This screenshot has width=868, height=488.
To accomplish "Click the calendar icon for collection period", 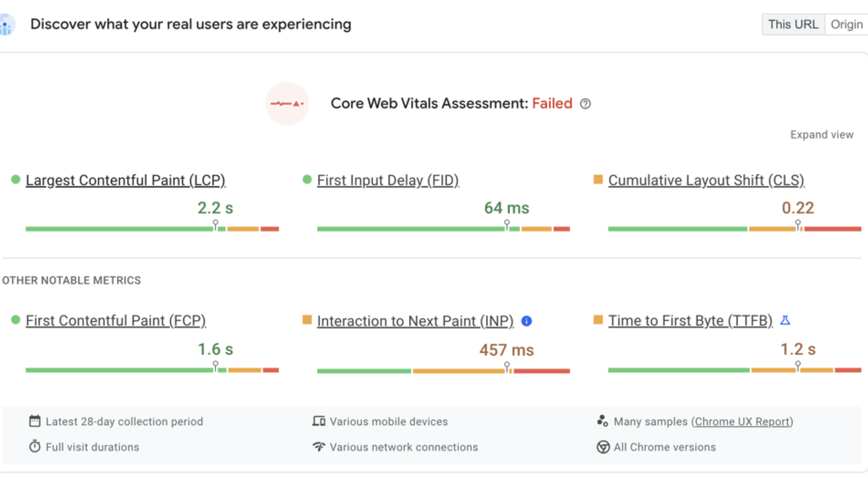I will tap(35, 421).
